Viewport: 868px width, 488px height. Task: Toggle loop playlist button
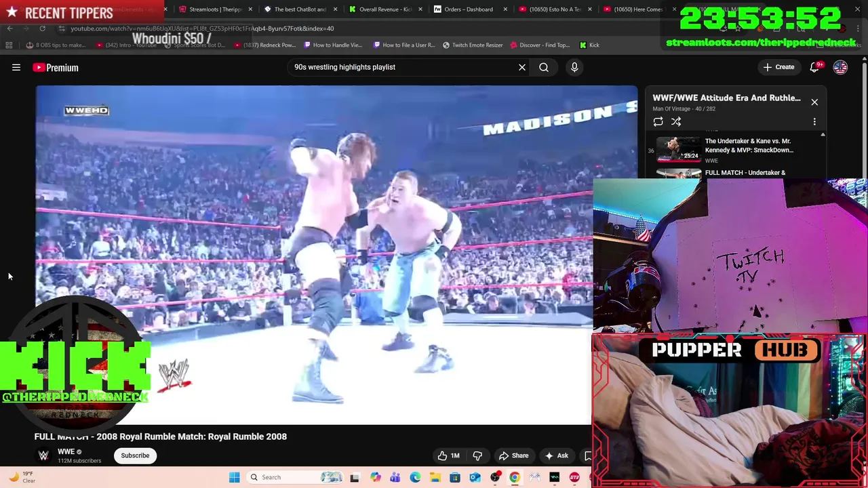(x=658, y=121)
